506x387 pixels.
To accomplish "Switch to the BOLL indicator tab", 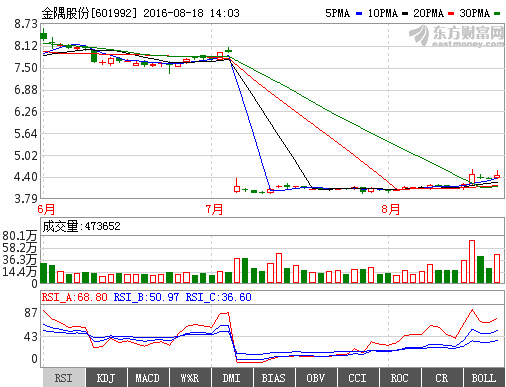I will coord(484,378).
